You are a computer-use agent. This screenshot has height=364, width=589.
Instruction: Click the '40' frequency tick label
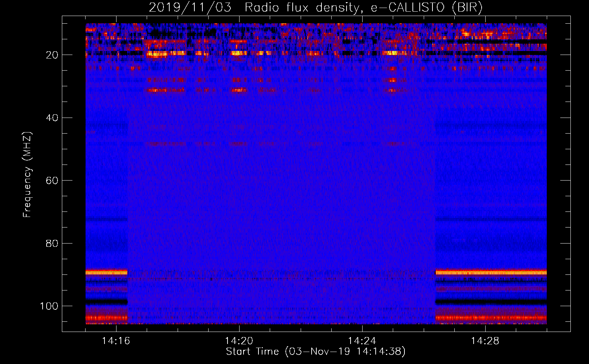click(52, 118)
